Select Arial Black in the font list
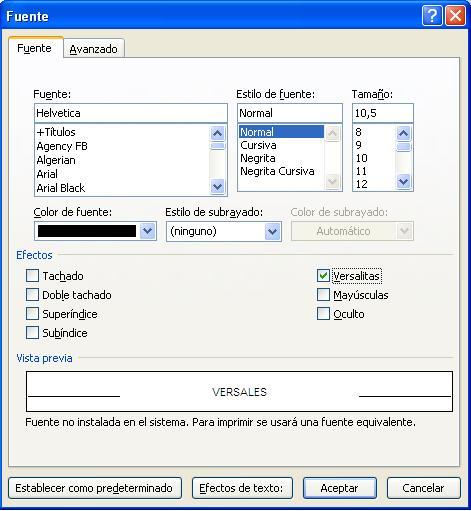 point(61,188)
